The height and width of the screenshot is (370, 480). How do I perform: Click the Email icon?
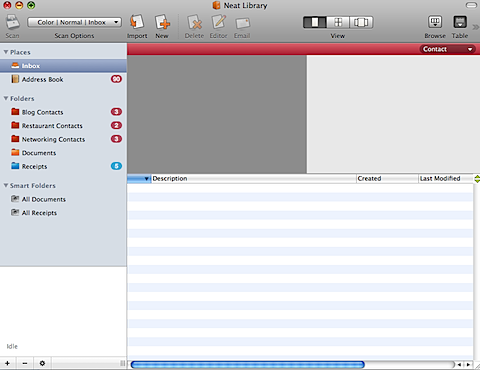click(x=242, y=23)
